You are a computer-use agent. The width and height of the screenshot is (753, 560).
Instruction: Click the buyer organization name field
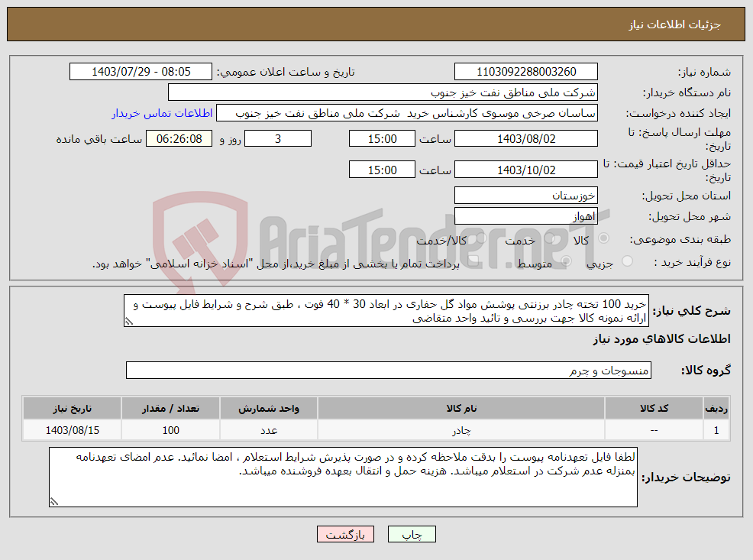tap(383, 92)
